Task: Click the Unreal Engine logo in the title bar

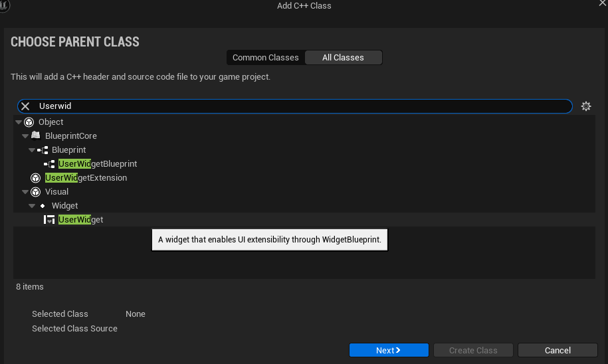Action: point(4,5)
